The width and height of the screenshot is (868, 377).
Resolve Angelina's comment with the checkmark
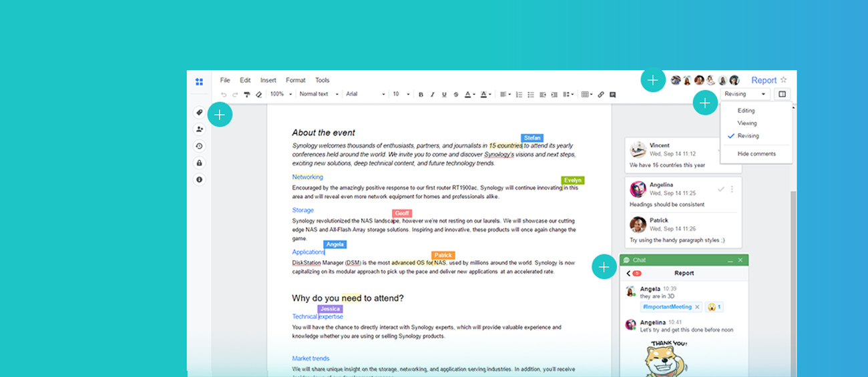point(720,190)
